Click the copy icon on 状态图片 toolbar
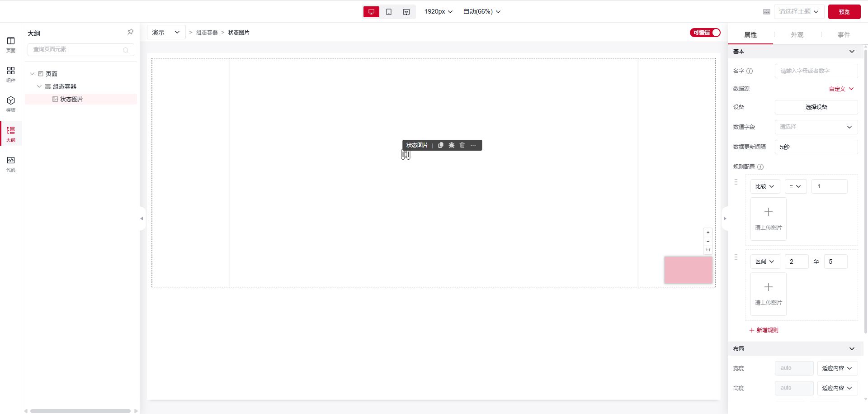The width and height of the screenshot is (868, 414). [x=441, y=145]
